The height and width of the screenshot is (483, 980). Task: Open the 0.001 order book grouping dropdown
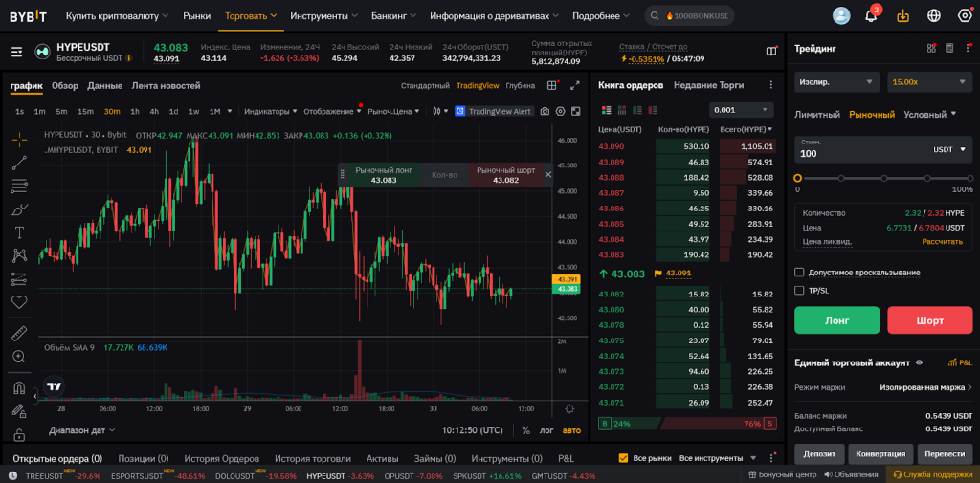[741, 110]
